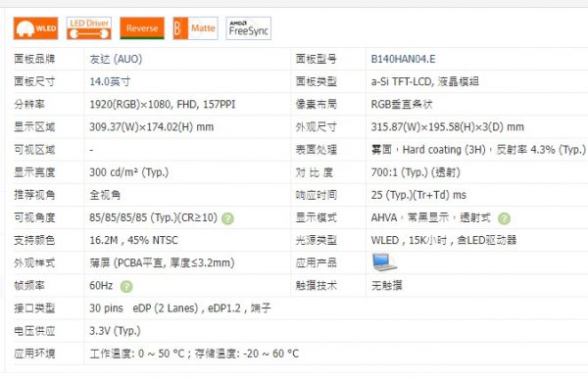Click the LED Driver badge icon

[x=89, y=28]
